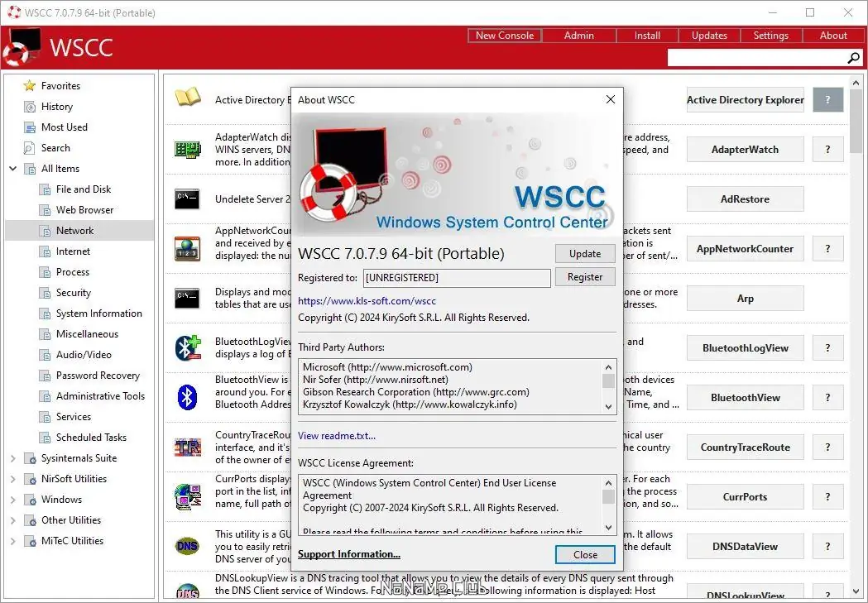This screenshot has width=868, height=603.
Task: Click the CurrPorts computers icon
Action: [188, 496]
